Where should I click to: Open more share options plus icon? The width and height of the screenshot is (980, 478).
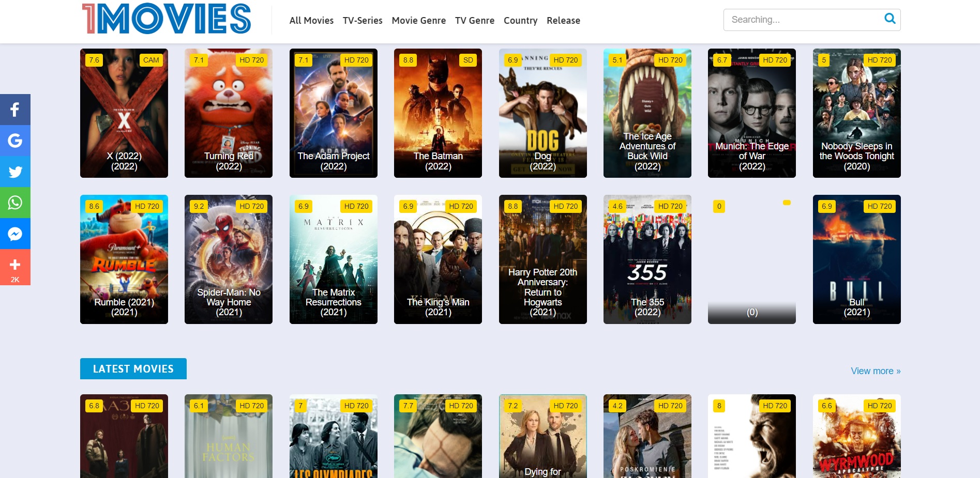click(x=15, y=267)
